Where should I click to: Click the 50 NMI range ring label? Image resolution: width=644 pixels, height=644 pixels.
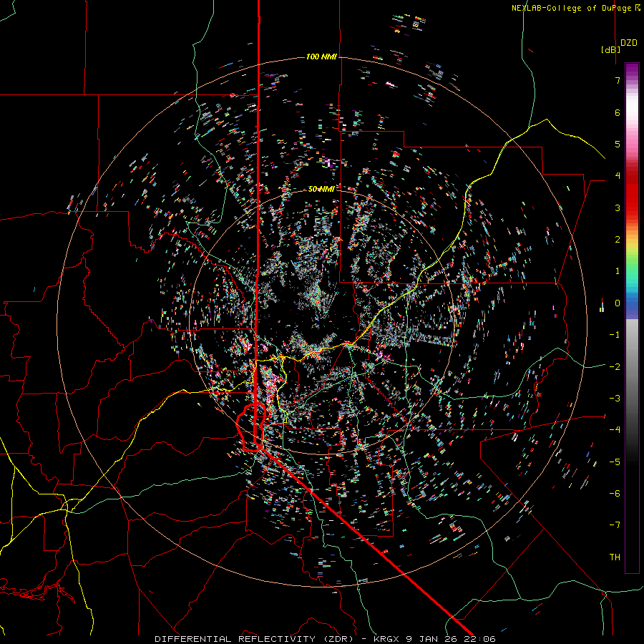tap(321, 189)
